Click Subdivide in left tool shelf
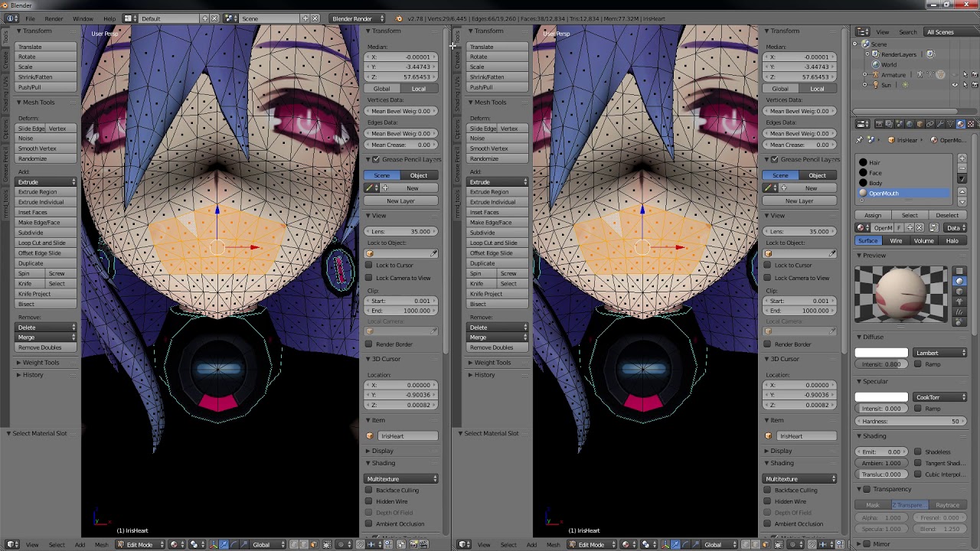 47,233
